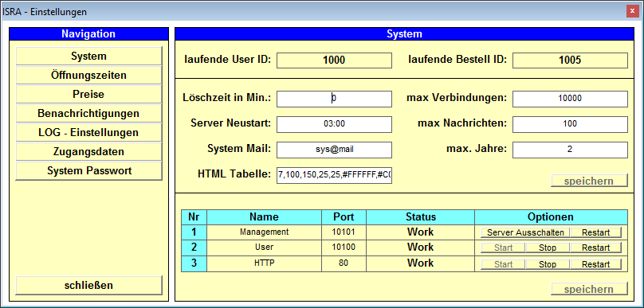Focus the Server Neustart time field
The image size is (644, 308).
point(334,124)
